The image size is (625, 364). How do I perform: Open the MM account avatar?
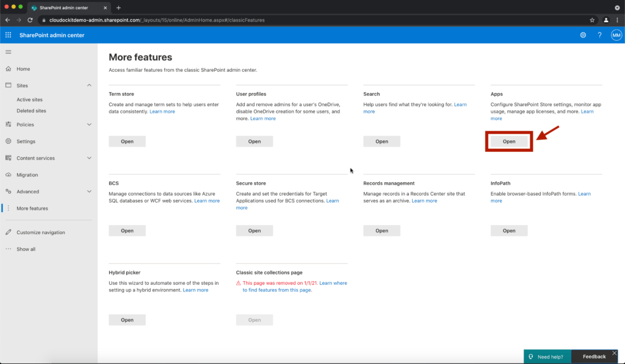click(616, 35)
